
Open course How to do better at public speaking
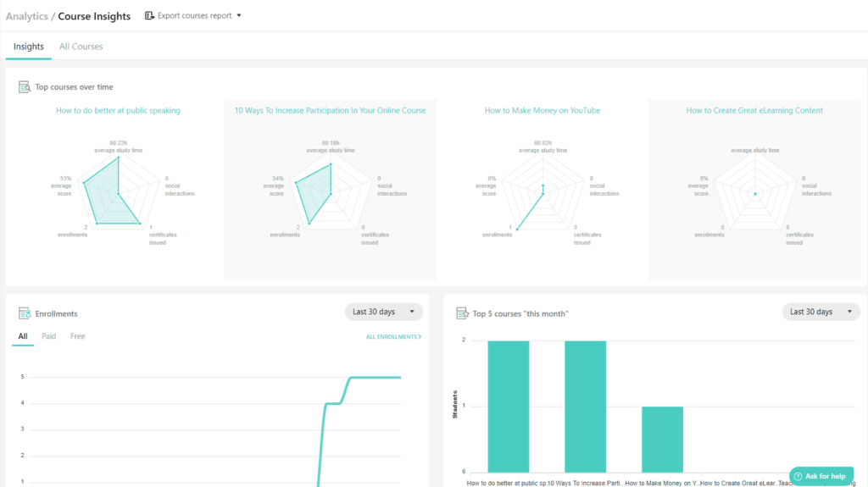(x=118, y=110)
